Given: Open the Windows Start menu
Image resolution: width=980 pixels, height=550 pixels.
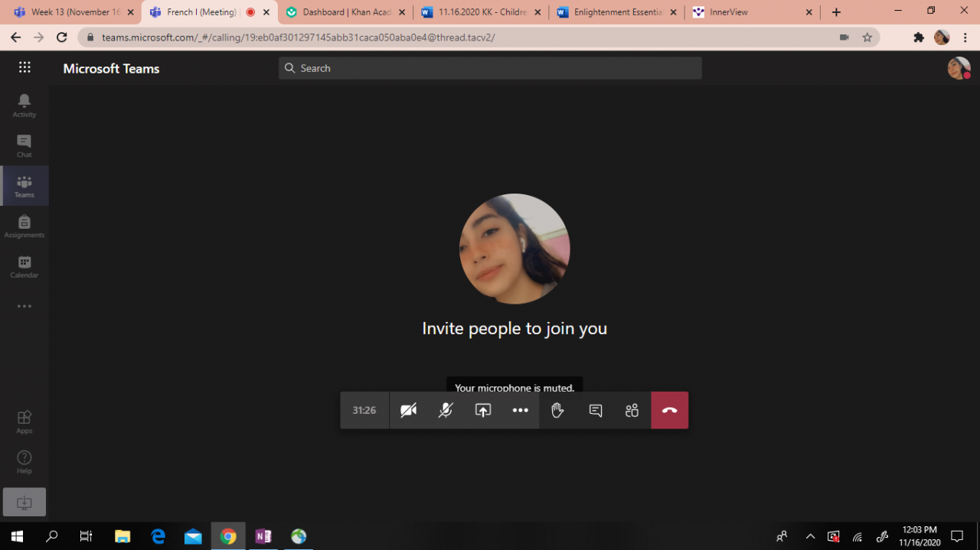Looking at the screenshot, I should click(17, 536).
